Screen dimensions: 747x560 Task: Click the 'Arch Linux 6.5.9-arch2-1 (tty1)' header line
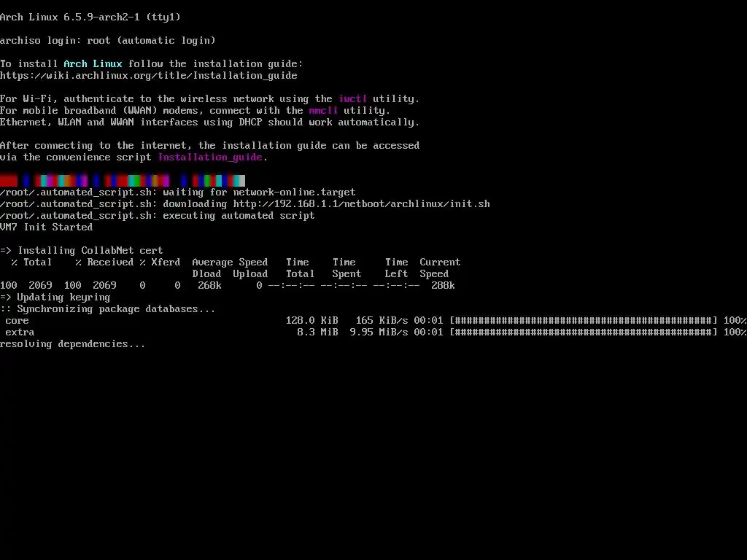[x=90, y=17]
